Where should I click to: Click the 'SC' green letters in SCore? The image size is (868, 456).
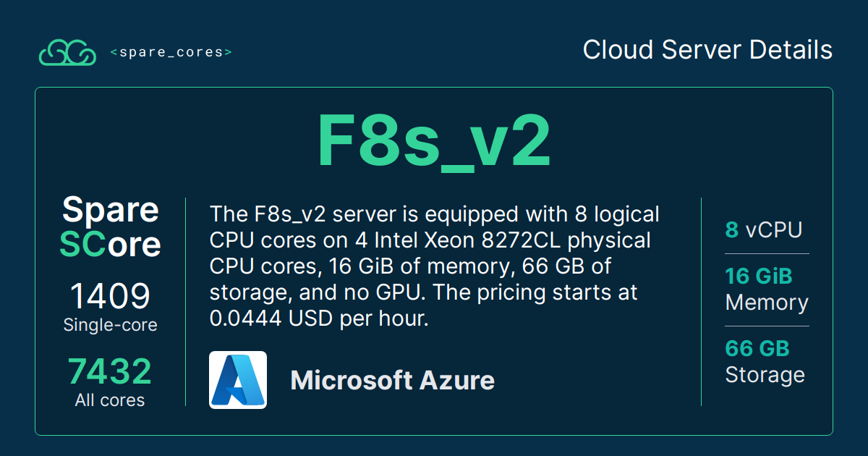tap(82, 245)
